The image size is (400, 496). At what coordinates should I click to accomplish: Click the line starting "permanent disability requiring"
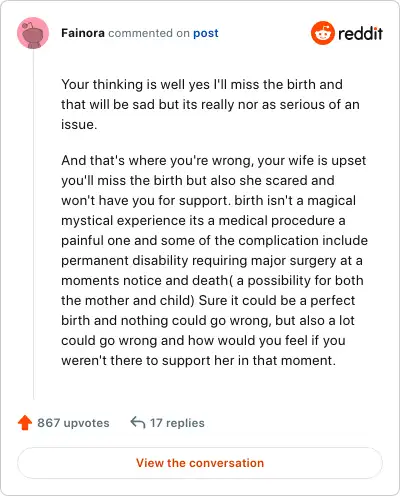[212, 260]
